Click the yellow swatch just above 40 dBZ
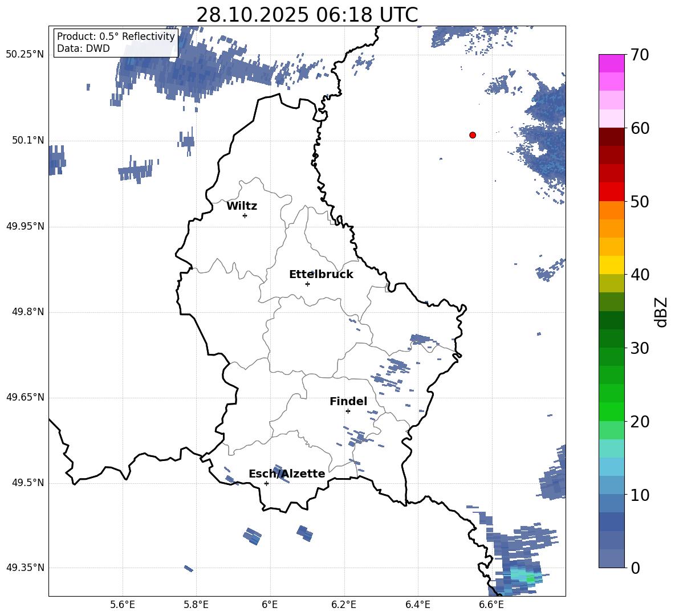This screenshot has height=616, width=675. pyautogui.click(x=611, y=265)
